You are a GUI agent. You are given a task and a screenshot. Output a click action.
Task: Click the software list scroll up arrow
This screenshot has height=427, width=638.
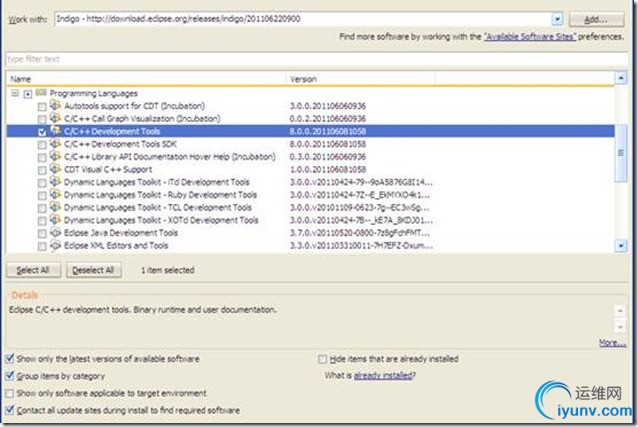tap(621, 77)
